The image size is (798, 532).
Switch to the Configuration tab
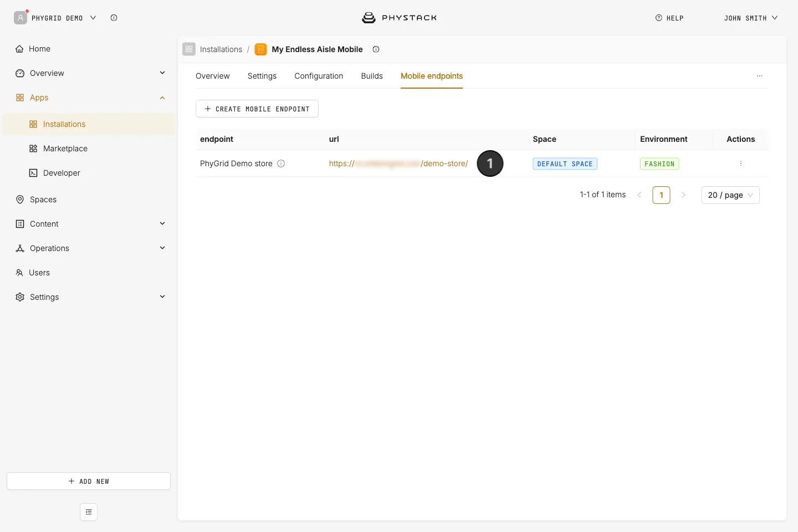pyautogui.click(x=319, y=76)
